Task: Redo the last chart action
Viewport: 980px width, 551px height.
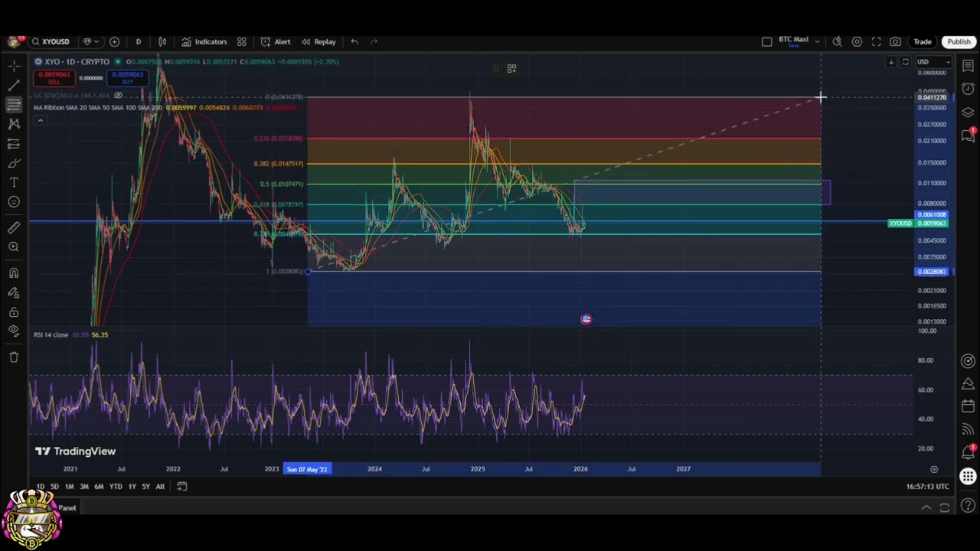Action: [x=374, y=41]
